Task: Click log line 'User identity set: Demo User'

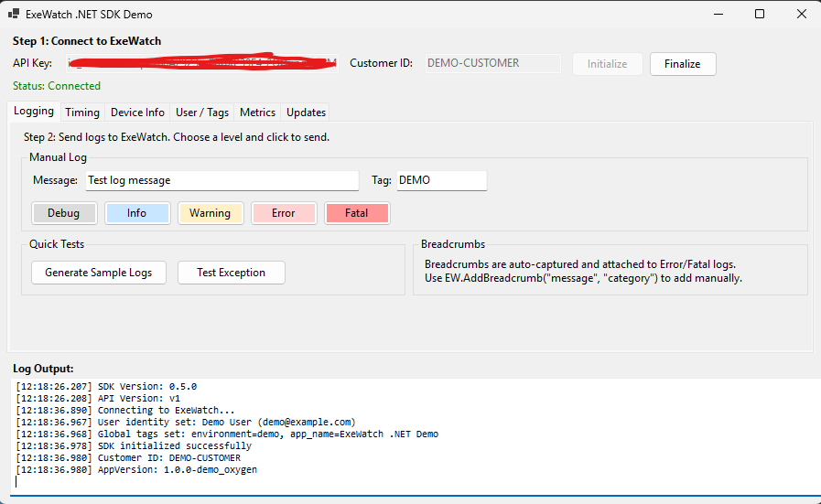Action: (x=186, y=423)
